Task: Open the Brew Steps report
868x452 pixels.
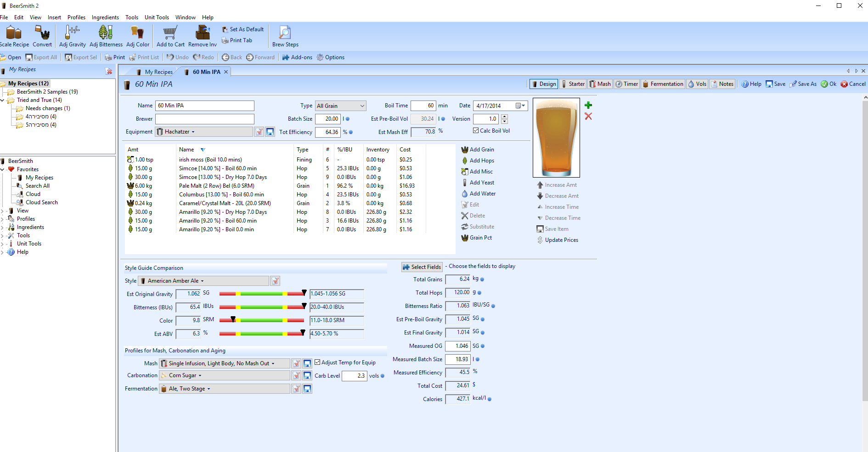Action: tap(285, 36)
